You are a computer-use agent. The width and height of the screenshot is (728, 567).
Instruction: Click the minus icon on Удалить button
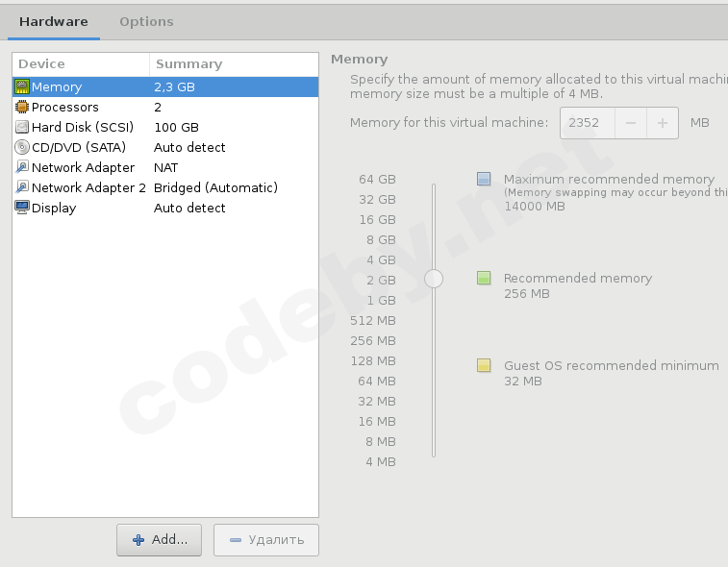(236, 540)
